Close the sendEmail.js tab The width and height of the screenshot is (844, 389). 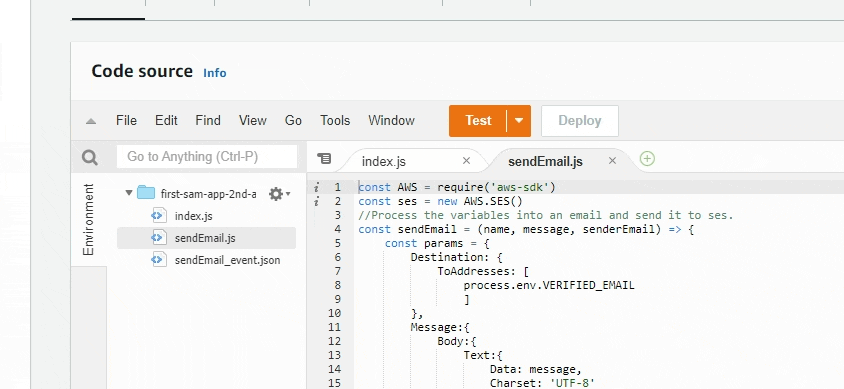(612, 160)
